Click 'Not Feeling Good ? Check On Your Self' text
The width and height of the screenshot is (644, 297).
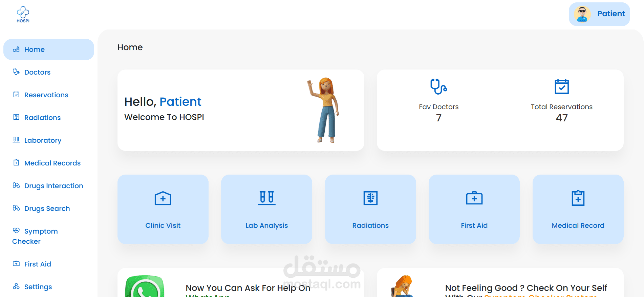pos(526,288)
